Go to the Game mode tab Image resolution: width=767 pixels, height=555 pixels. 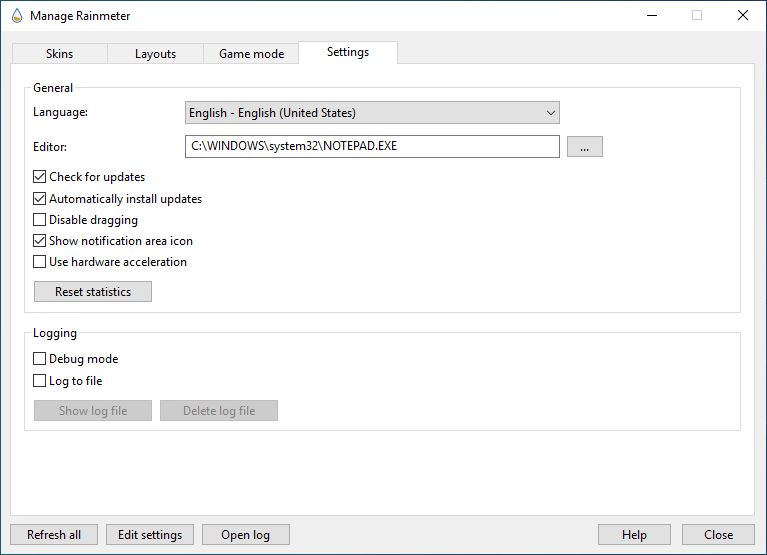pos(251,54)
